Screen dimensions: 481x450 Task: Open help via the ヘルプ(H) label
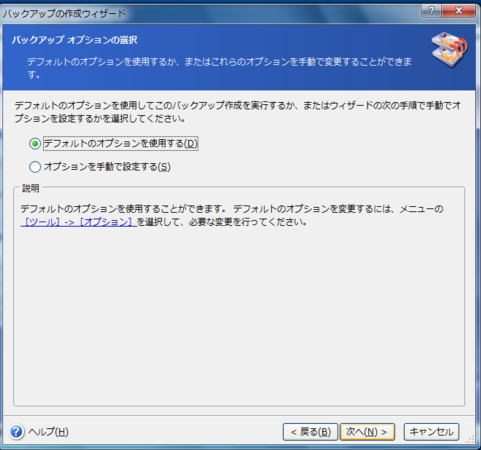pos(49,432)
